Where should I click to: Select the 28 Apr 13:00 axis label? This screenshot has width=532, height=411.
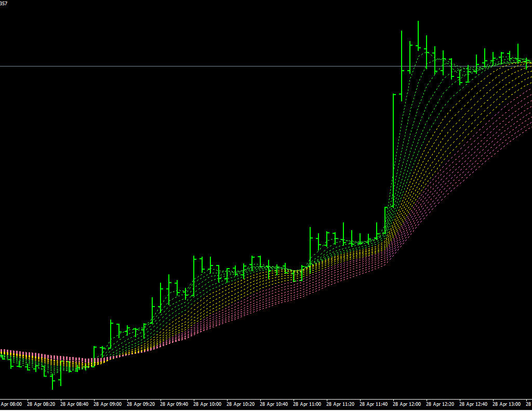[507, 404]
